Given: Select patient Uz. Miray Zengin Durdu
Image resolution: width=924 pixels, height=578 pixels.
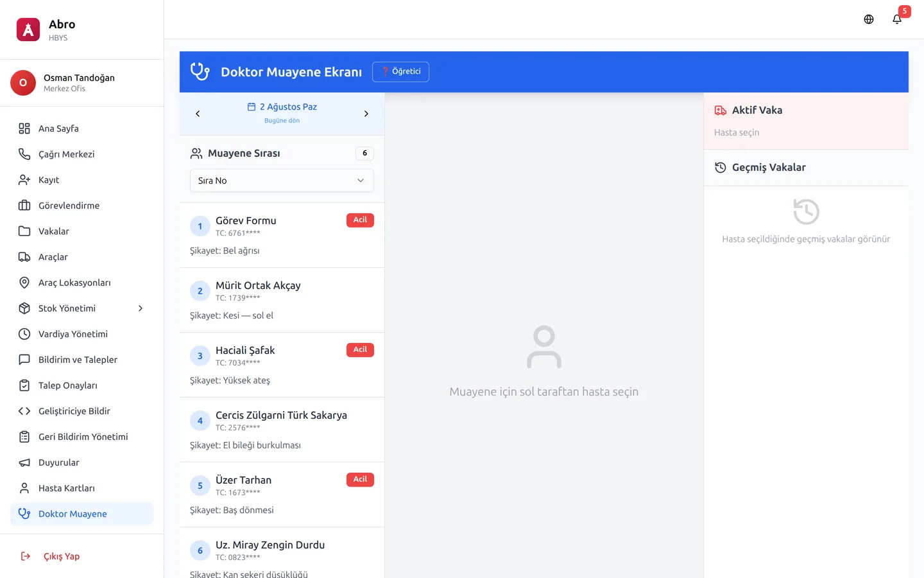Looking at the screenshot, I should point(282,553).
